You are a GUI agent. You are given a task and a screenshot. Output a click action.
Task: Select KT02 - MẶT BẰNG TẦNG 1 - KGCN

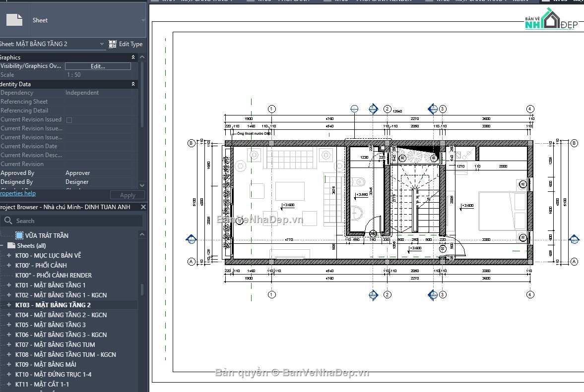point(61,295)
